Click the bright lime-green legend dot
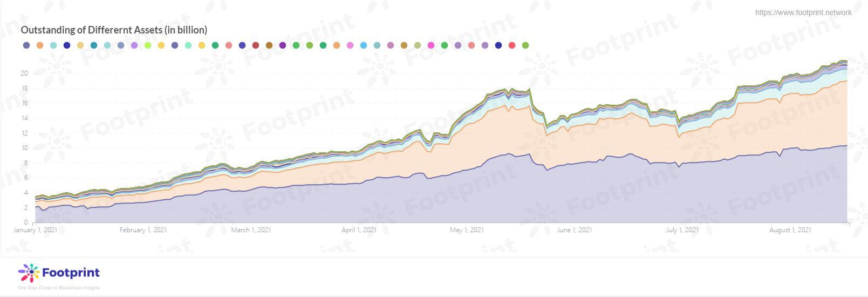868x297 pixels. (x=148, y=45)
